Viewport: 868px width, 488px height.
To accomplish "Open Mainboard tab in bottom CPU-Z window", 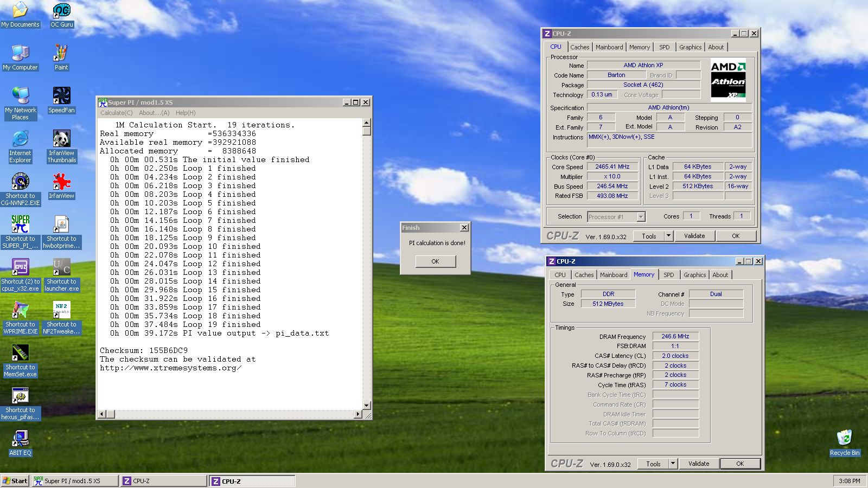I will pyautogui.click(x=614, y=275).
